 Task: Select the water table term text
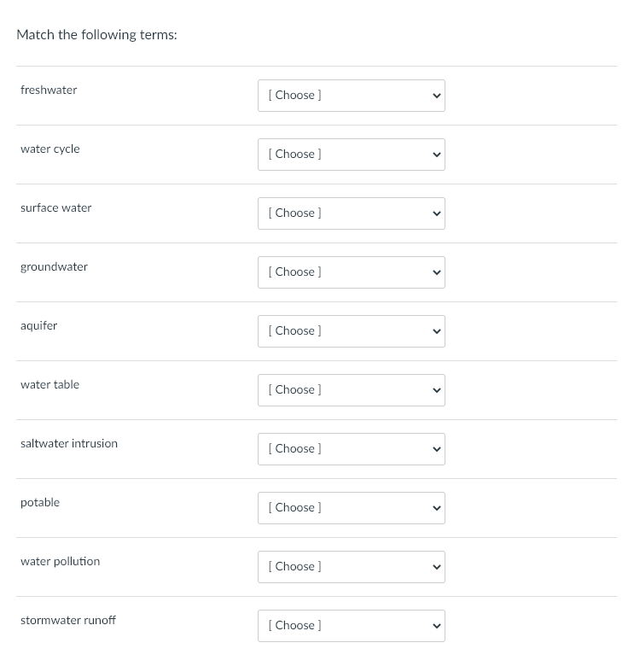[49, 385]
